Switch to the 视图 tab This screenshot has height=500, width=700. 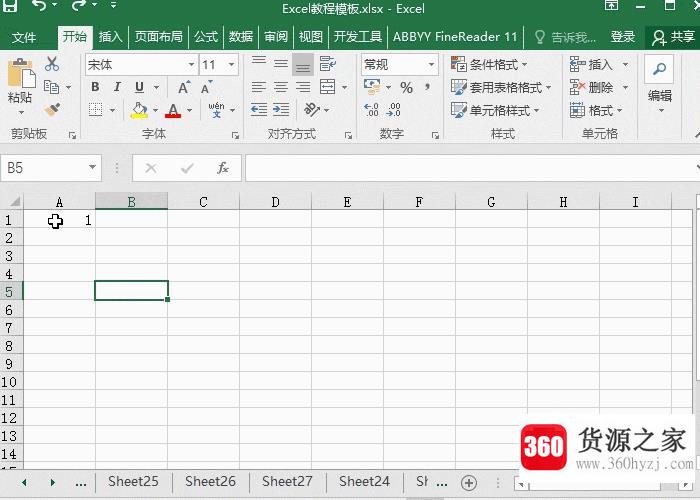pyautogui.click(x=311, y=37)
